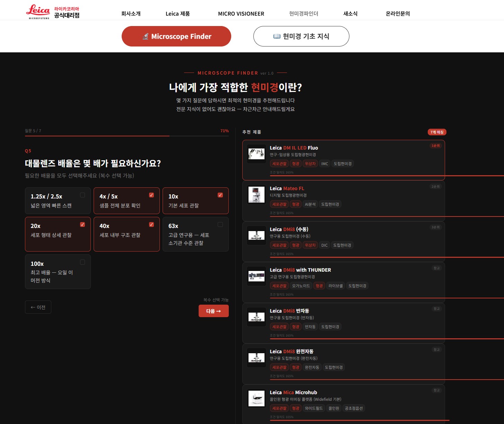Open the Leica 제품 menu
504x424 pixels.
pos(178,14)
